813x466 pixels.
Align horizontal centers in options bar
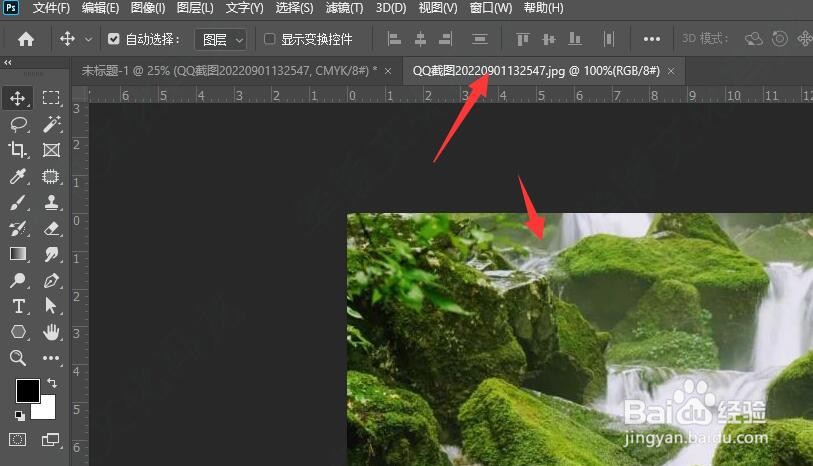420,39
